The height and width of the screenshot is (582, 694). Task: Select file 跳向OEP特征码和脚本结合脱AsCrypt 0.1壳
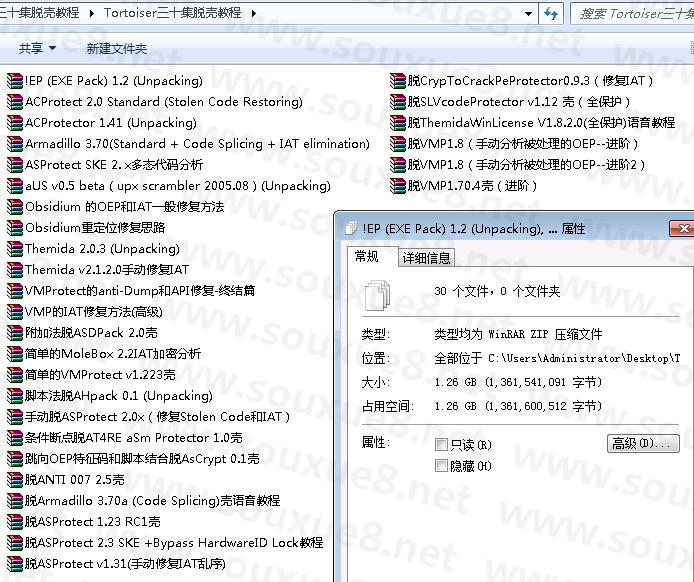tap(134, 459)
